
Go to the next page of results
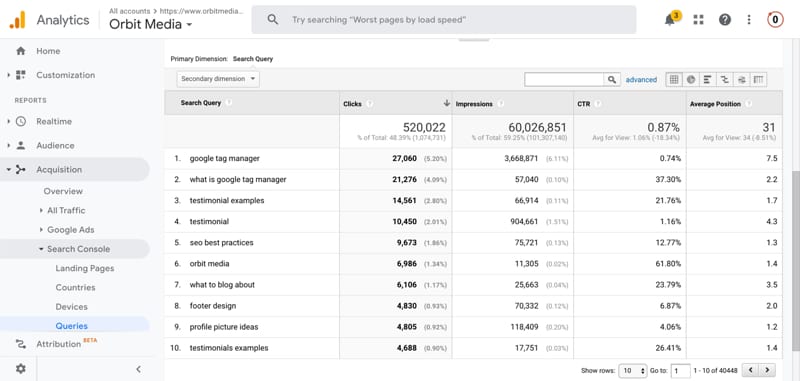tap(767, 370)
